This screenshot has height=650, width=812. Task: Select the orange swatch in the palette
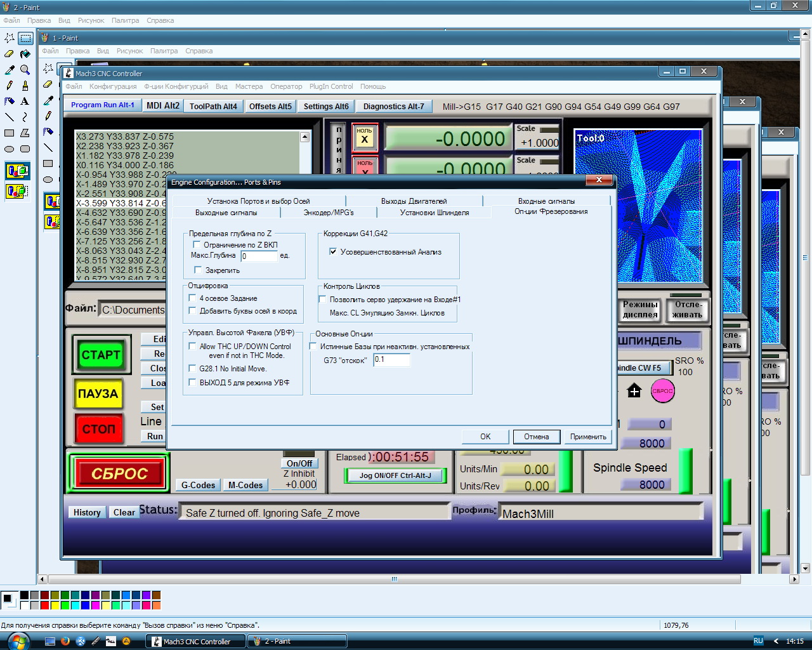click(x=157, y=605)
